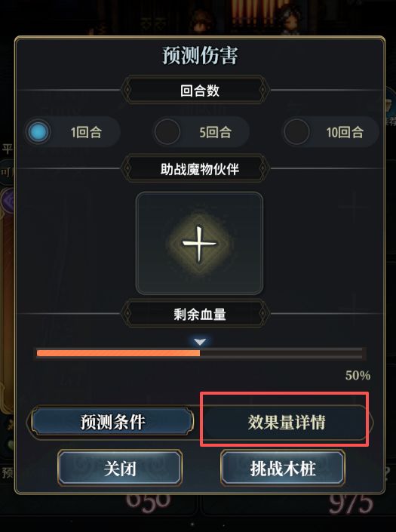396x532 pixels.
Task: Click the 回合数 section header
Action: coord(200,91)
